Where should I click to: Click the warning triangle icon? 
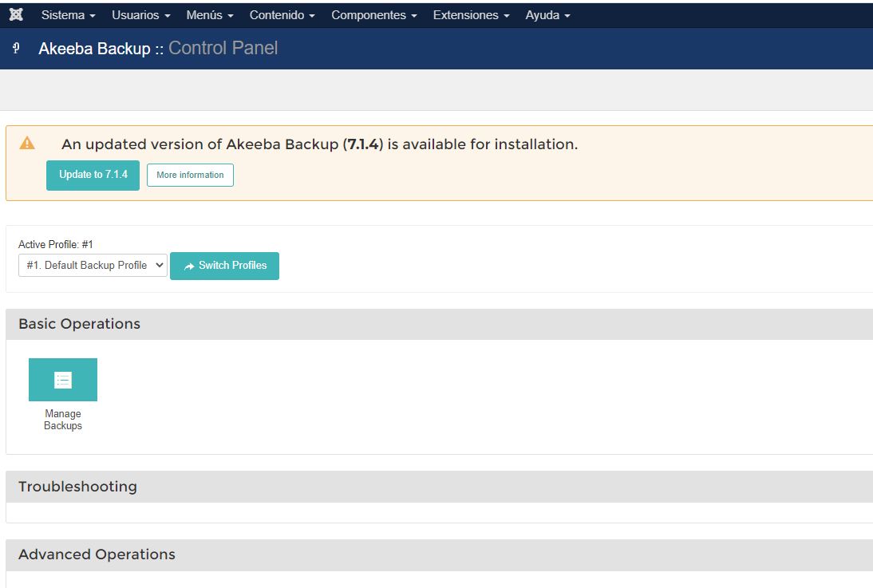click(x=26, y=144)
